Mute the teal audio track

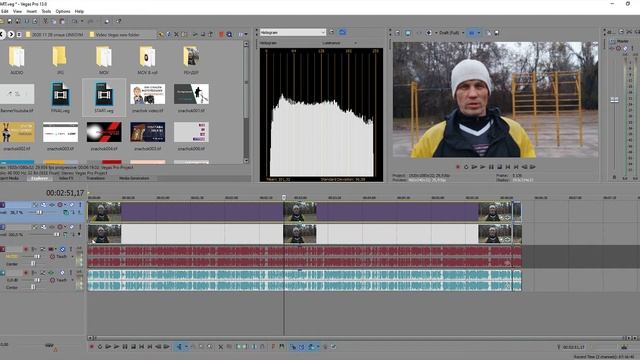pyautogui.click(x=62, y=273)
